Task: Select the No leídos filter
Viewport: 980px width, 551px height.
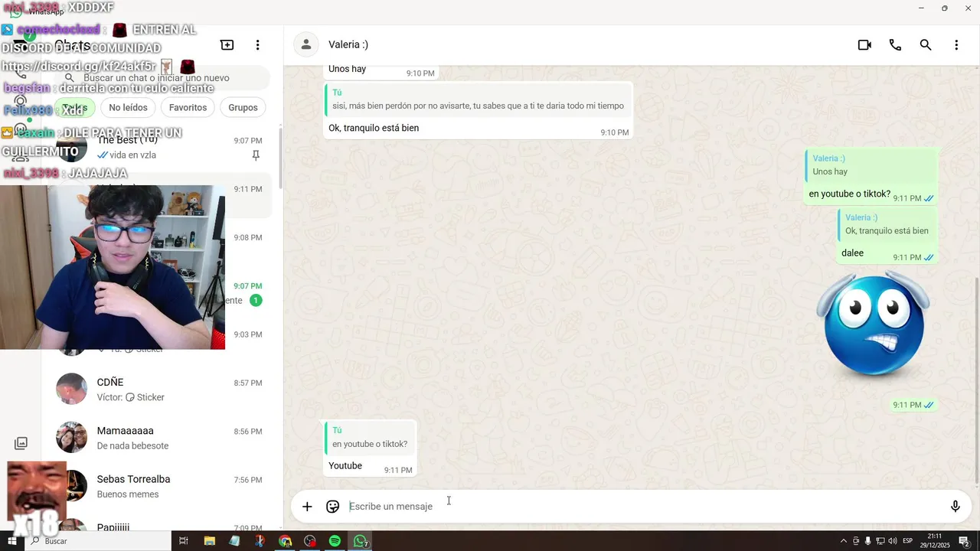Action: tap(128, 107)
